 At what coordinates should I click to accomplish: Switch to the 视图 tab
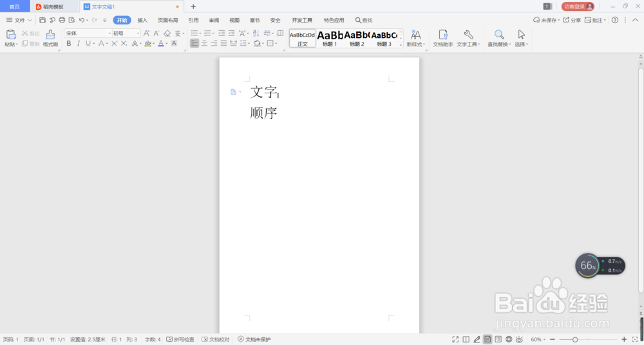click(x=234, y=20)
